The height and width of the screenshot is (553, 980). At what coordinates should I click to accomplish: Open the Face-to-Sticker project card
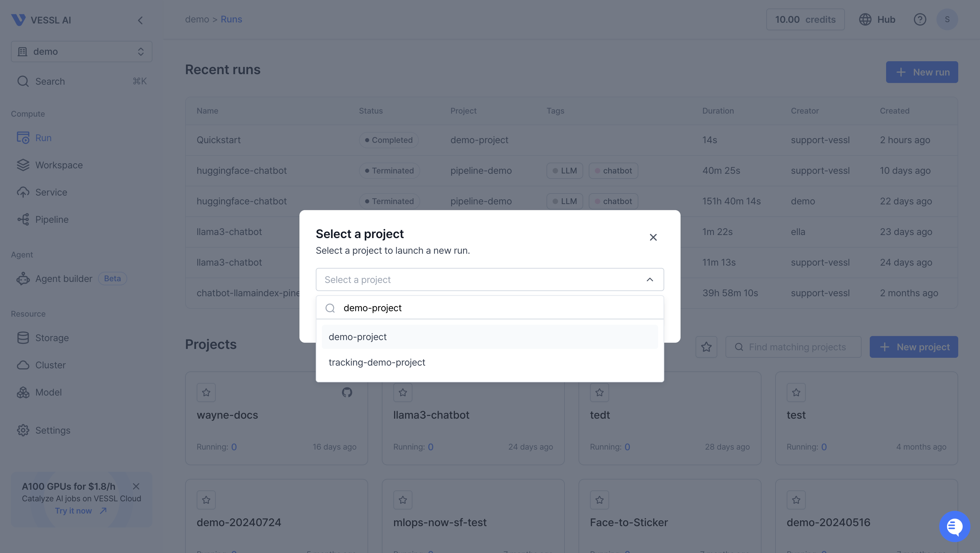click(670, 516)
